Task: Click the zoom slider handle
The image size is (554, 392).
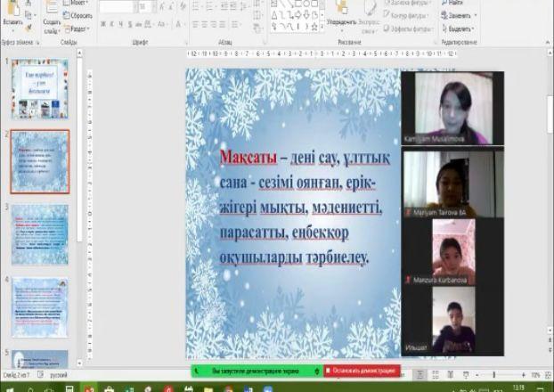Action: pyautogui.click(x=494, y=375)
